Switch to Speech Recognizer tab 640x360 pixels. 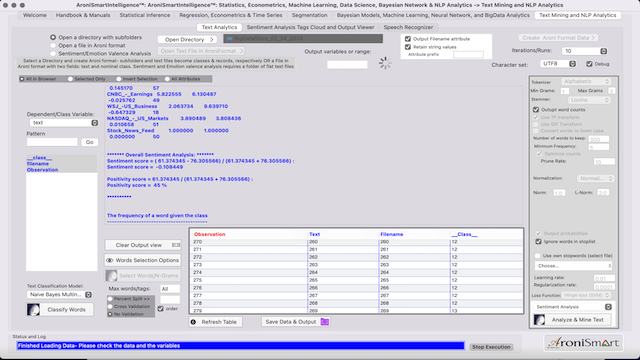pyautogui.click(x=408, y=27)
